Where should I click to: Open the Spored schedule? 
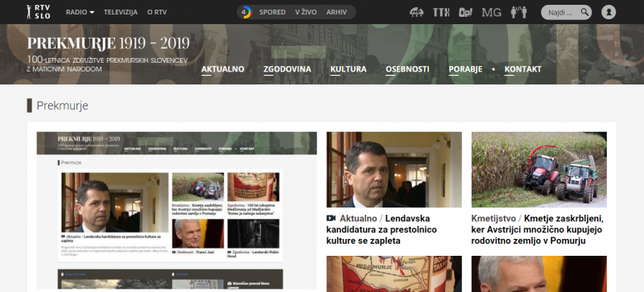click(x=272, y=12)
